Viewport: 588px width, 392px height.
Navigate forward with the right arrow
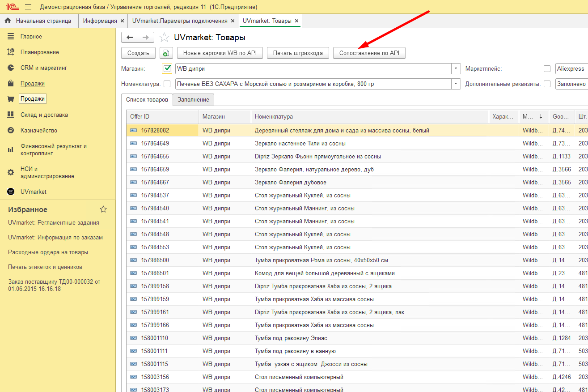[x=146, y=38]
